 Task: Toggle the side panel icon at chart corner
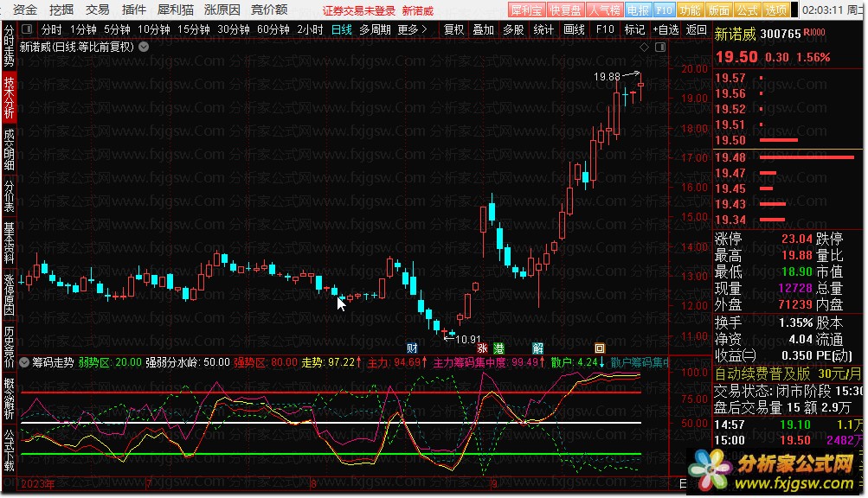[660, 48]
